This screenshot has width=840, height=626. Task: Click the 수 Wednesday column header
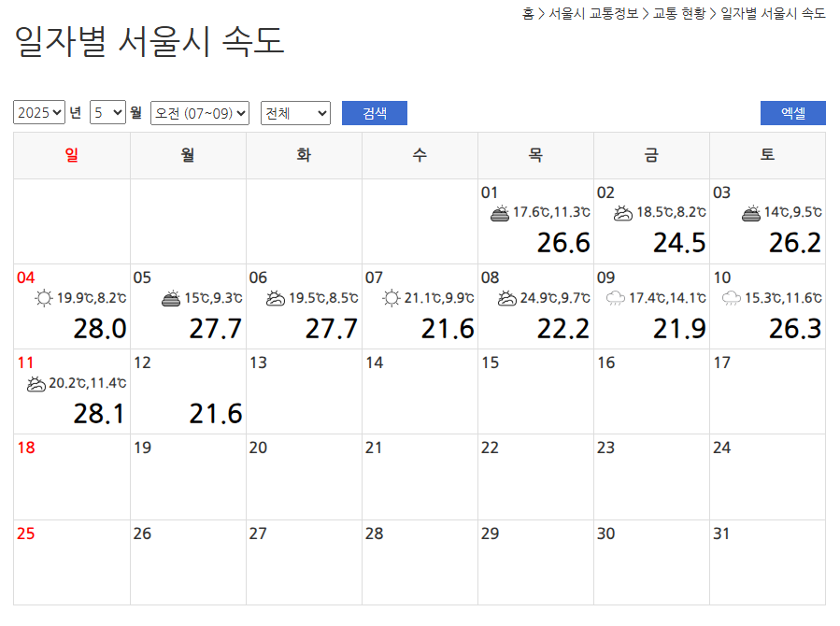pyautogui.click(x=420, y=155)
